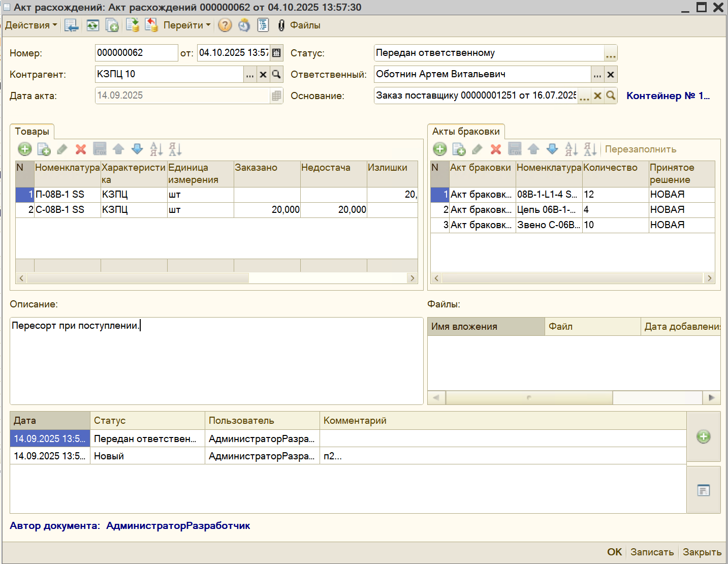Viewport: 728px width, 564px height.
Task: Click the document list icon before the paperclip
Action: [263, 25]
